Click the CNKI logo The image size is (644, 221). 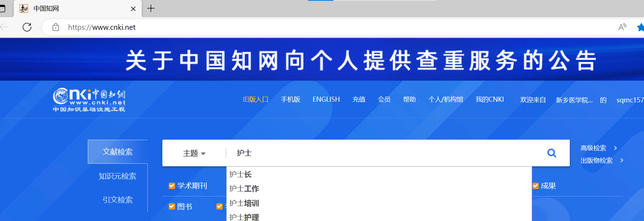[x=89, y=100]
